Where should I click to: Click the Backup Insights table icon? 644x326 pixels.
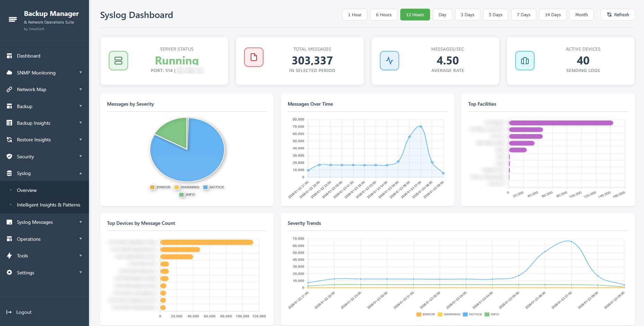pyautogui.click(x=9, y=123)
